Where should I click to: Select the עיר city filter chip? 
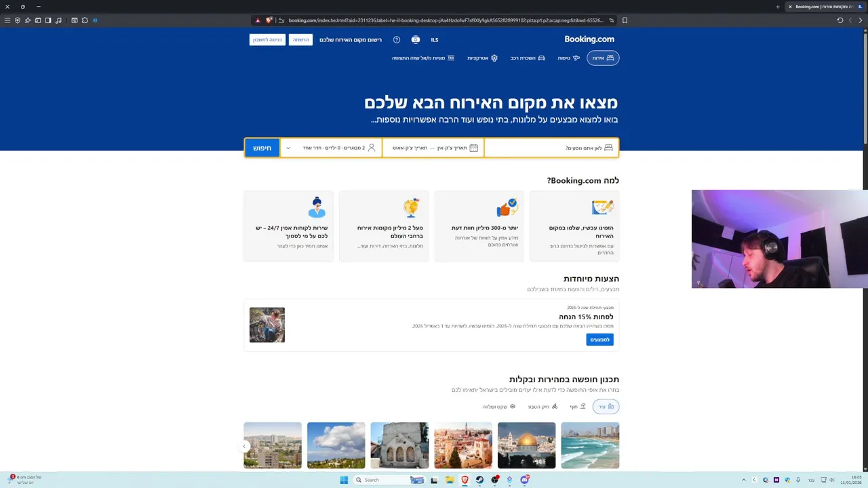(606, 407)
